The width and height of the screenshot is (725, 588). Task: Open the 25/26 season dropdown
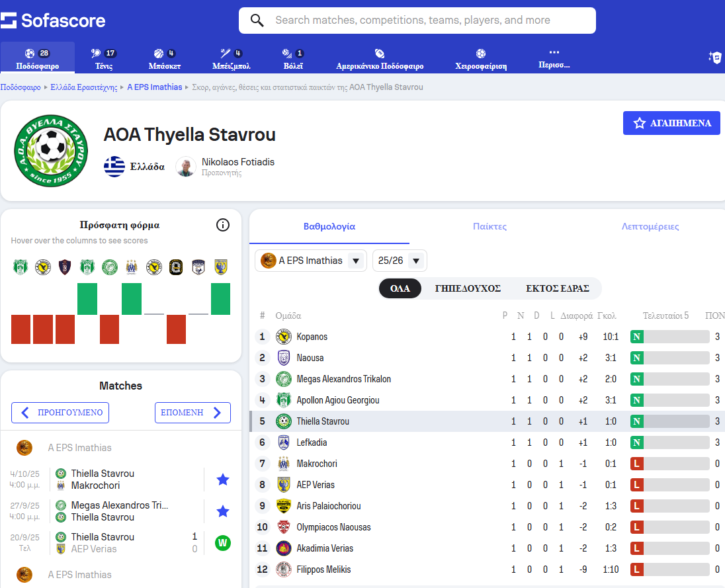click(x=400, y=261)
